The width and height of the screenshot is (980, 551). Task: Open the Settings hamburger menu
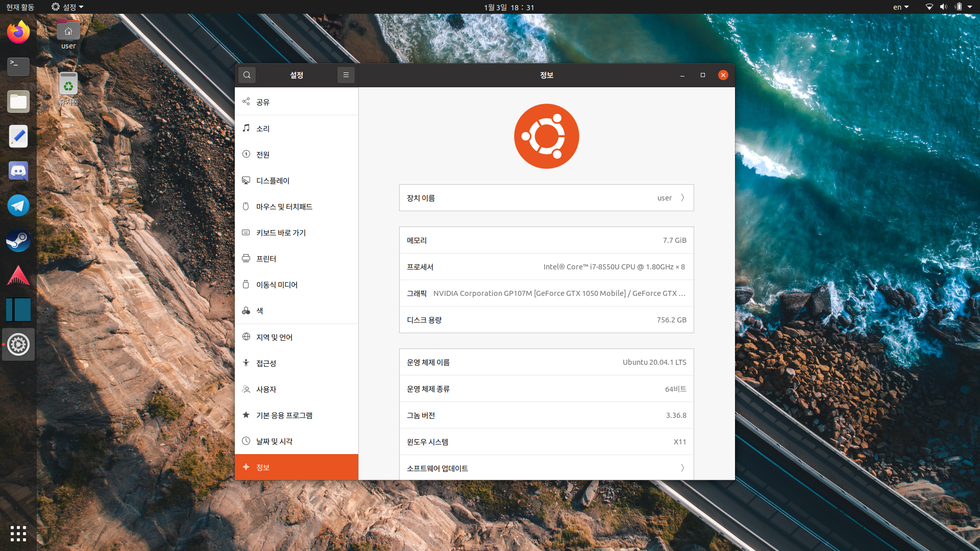[x=346, y=75]
